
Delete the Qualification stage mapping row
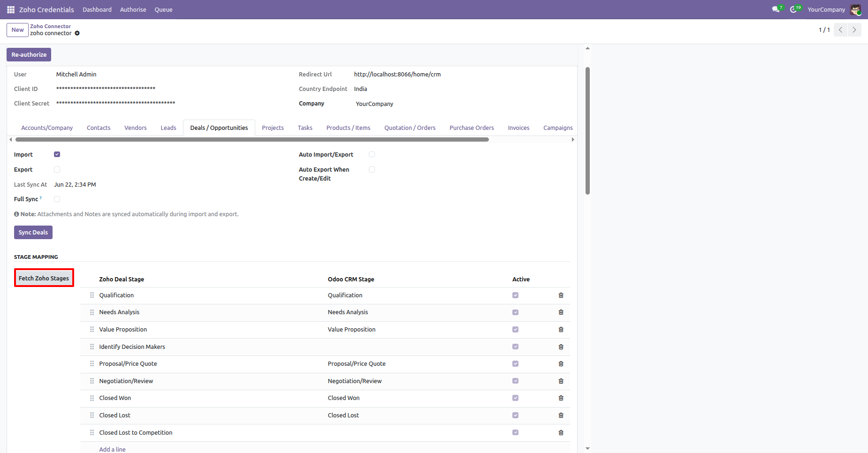coord(561,295)
